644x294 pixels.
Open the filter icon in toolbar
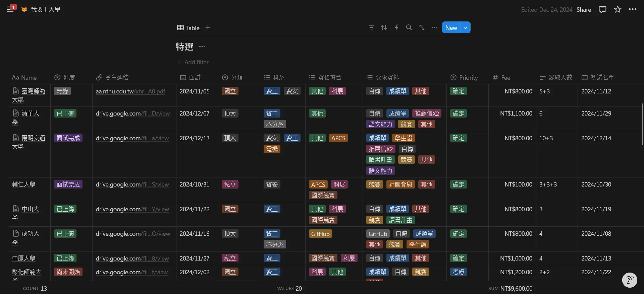[x=371, y=27]
